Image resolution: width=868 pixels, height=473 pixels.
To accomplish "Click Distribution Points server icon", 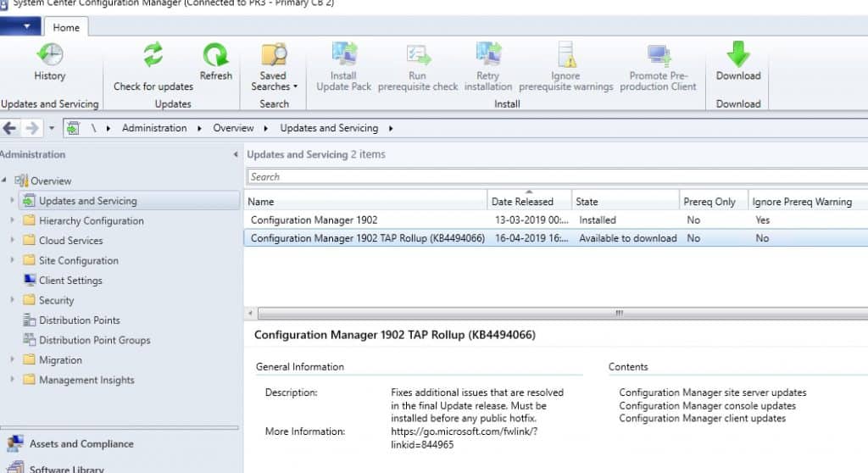I will click(x=30, y=320).
